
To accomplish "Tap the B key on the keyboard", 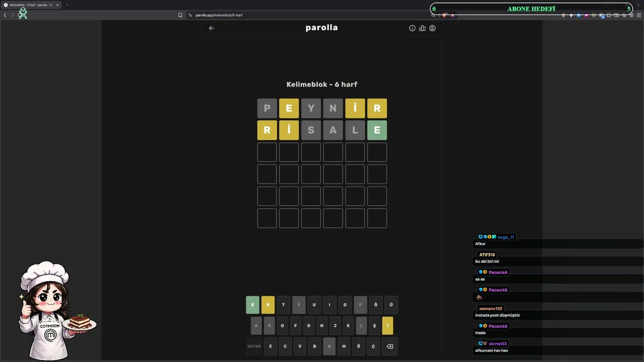I will pyautogui.click(x=314, y=346).
